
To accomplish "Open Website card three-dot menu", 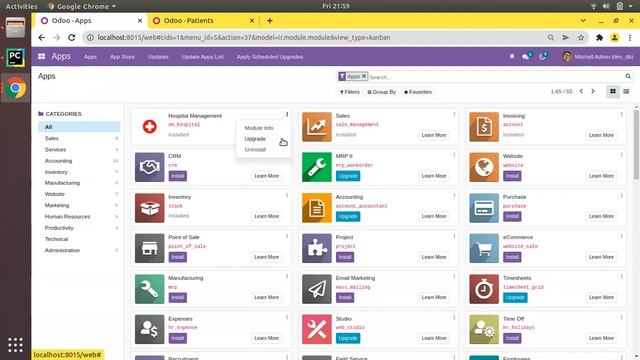I will (622, 155).
